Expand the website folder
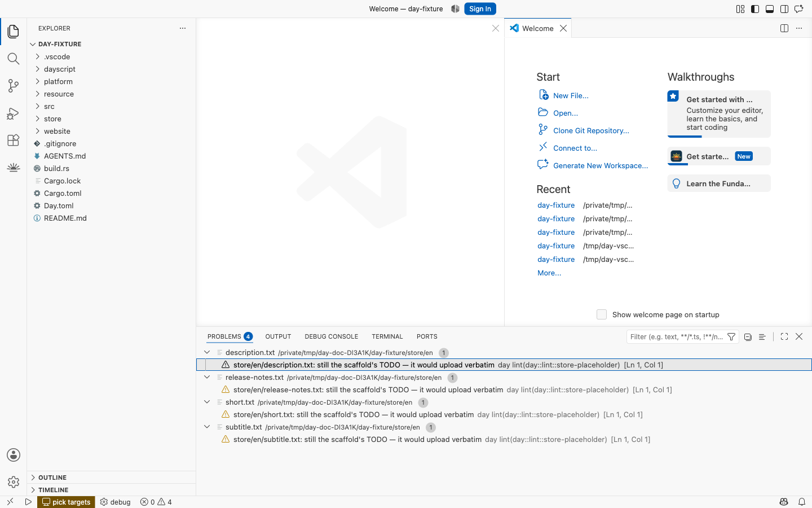The width and height of the screenshot is (812, 508). pyautogui.click(x=37, y=131)
